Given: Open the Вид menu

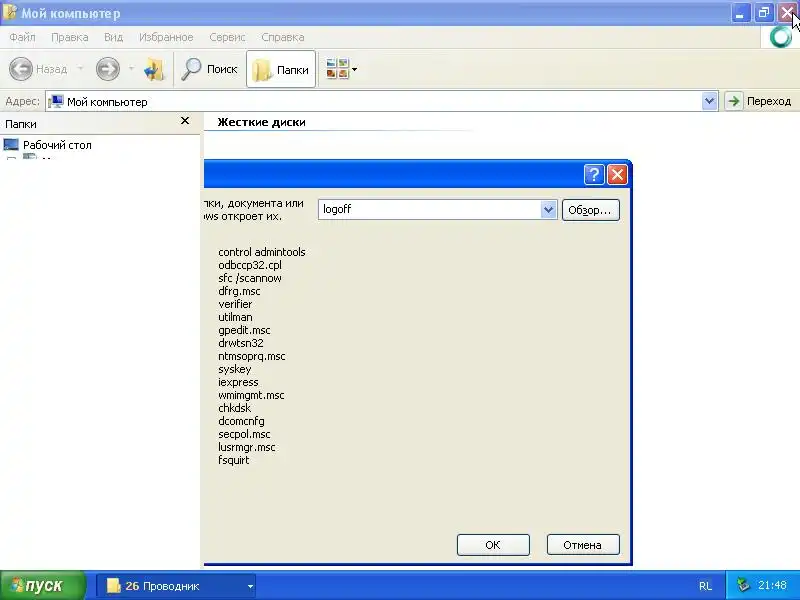Looking at the screenshot, I should [x=113, y=37].
